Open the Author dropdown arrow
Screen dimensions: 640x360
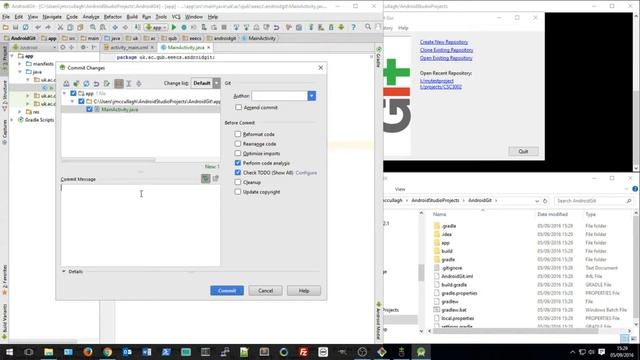click(311, 96)
